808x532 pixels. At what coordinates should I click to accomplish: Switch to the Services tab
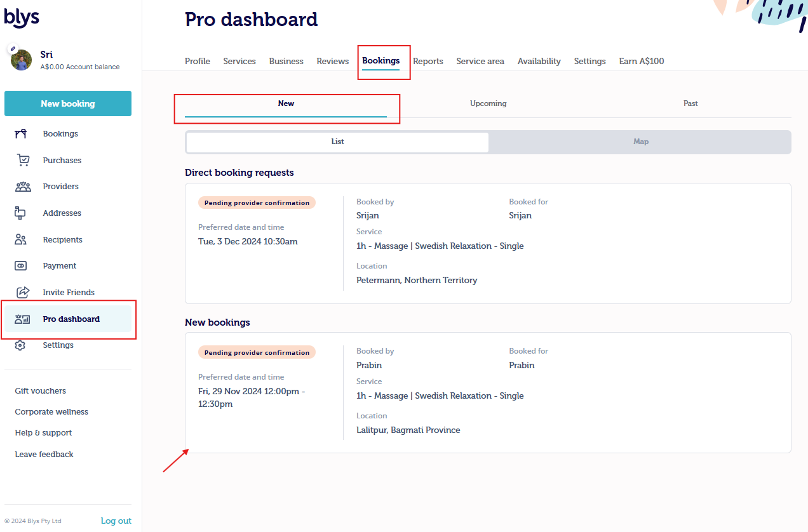tap(239, 62)
